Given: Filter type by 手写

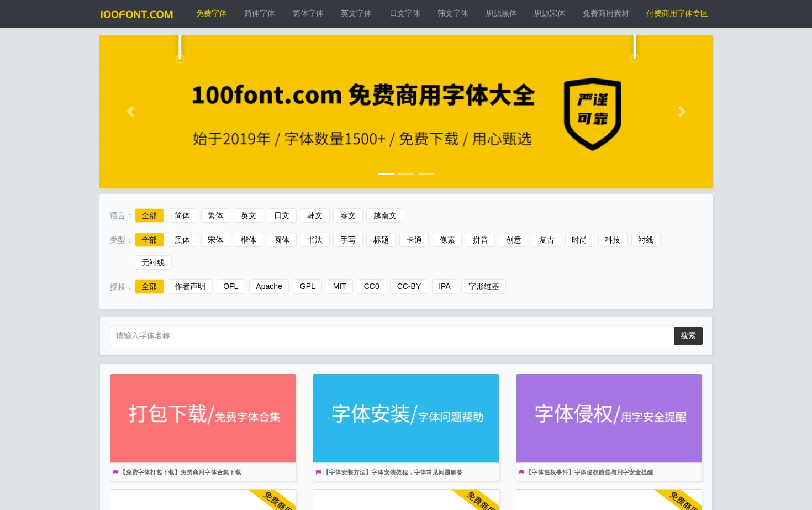Looking at the screenshot, I should pos(348,240).
